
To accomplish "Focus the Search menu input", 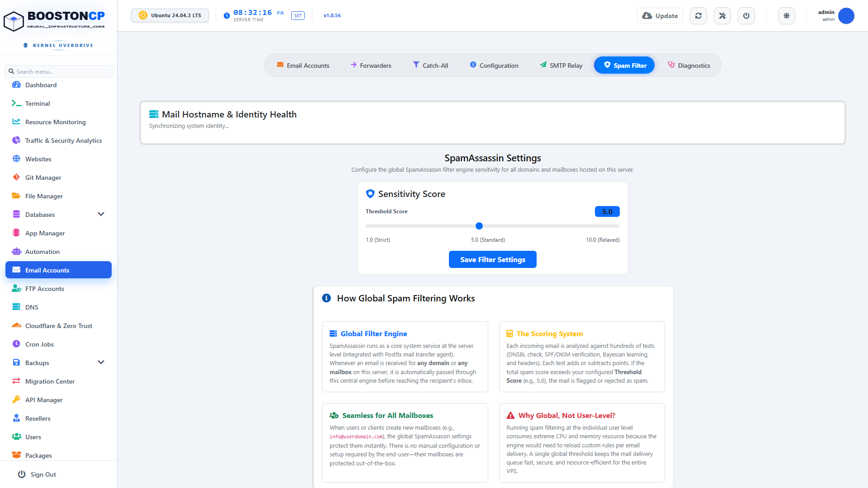I will click(58, 71).
